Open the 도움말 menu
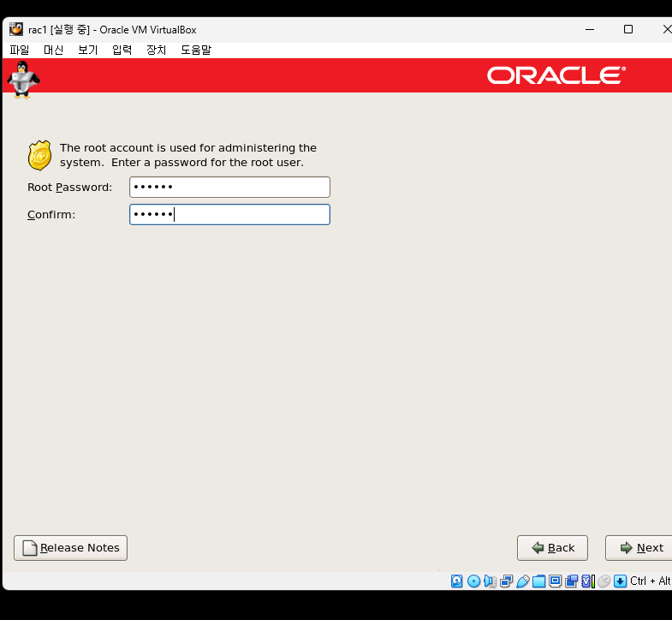Viewport: 672px width, 620px height. pos(196,51)
